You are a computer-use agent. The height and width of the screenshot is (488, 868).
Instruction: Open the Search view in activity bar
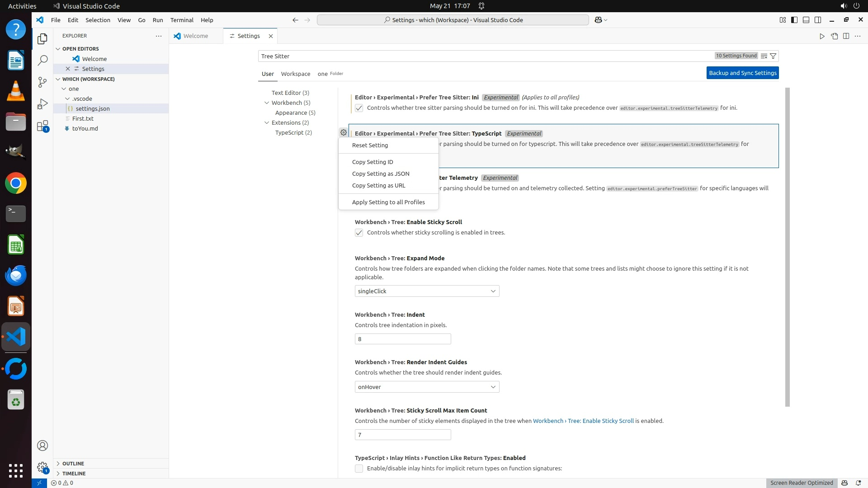tap(42, 60)
